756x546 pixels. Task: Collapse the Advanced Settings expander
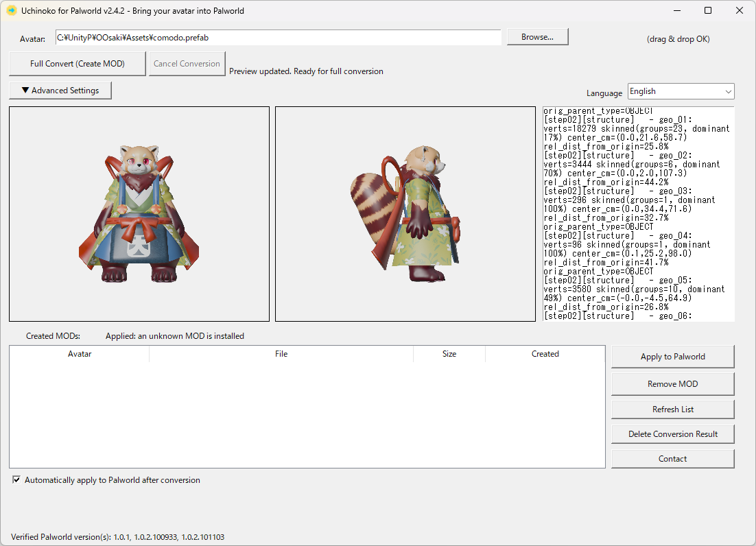tap(60, 90)
